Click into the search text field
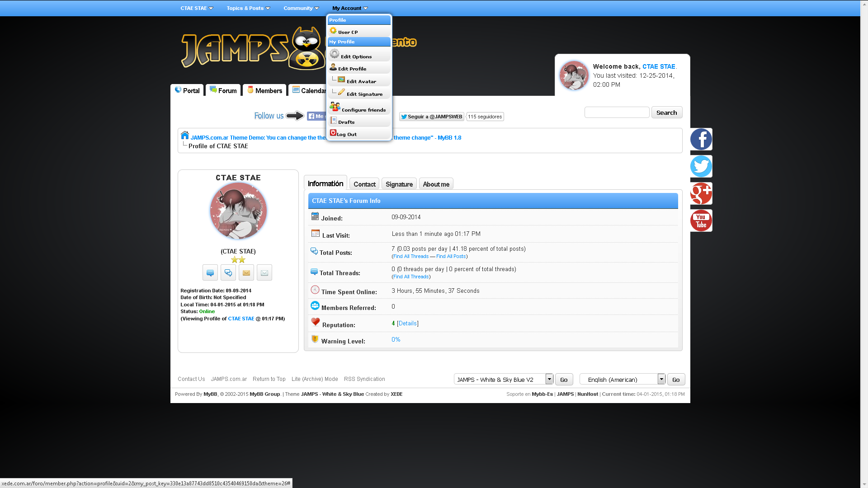868x488 pixels. (617, 113)
